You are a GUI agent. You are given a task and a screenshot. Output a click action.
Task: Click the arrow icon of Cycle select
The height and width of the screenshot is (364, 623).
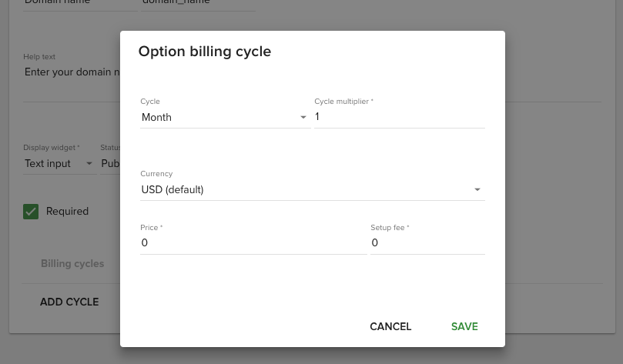click(303, 118)
